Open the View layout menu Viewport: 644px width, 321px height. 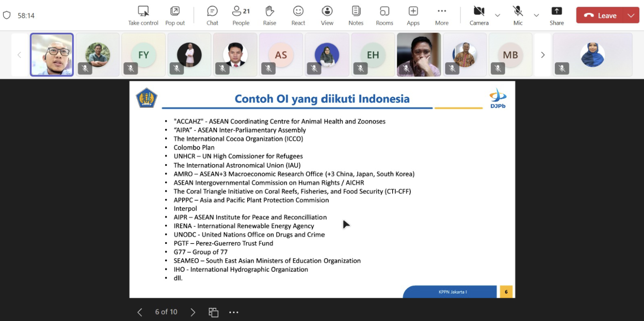(327, 15)
